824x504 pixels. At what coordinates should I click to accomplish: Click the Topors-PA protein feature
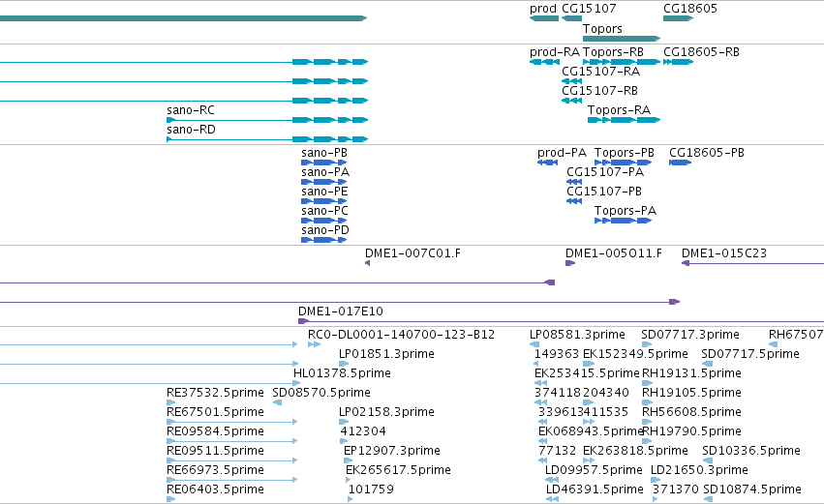tap(624, 221)
